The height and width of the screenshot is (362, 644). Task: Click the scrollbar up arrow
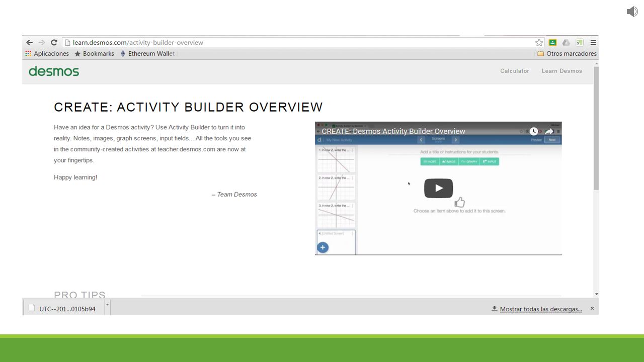pos(596,64)
